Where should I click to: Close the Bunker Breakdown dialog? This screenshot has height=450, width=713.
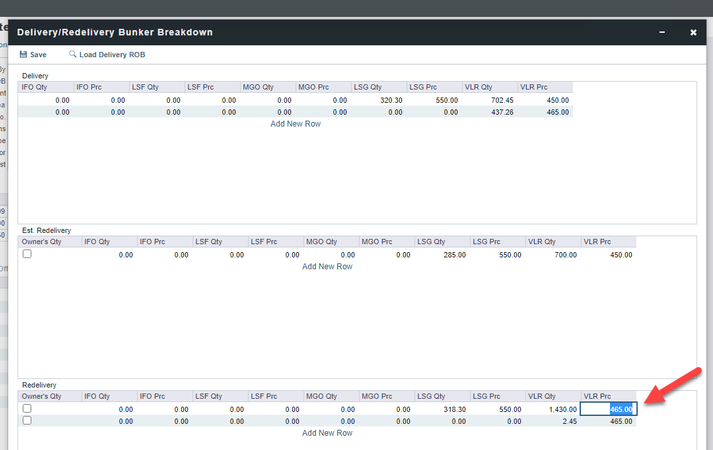[693, 32]
